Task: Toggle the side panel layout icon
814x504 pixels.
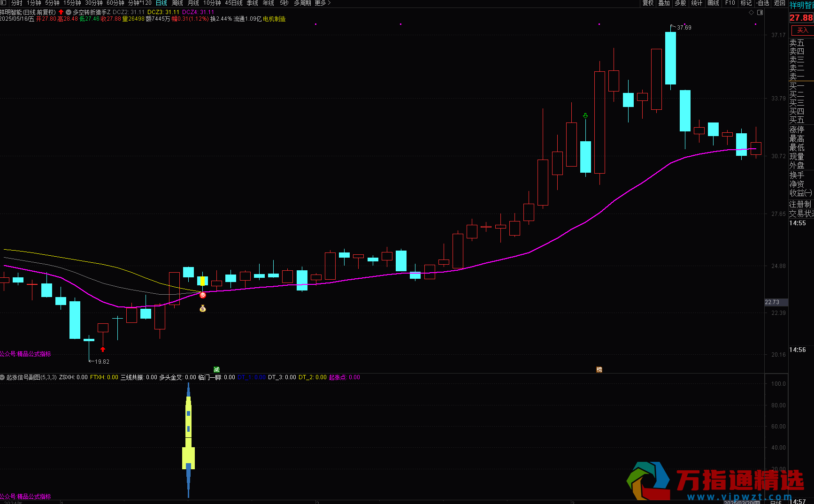Action: tap(760, 13)
